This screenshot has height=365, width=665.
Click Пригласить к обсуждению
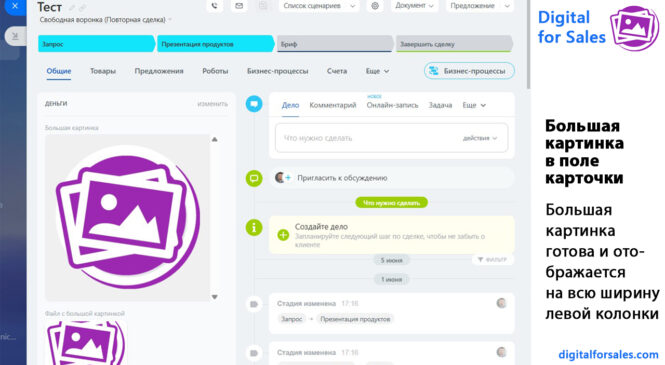click(342, 178)
